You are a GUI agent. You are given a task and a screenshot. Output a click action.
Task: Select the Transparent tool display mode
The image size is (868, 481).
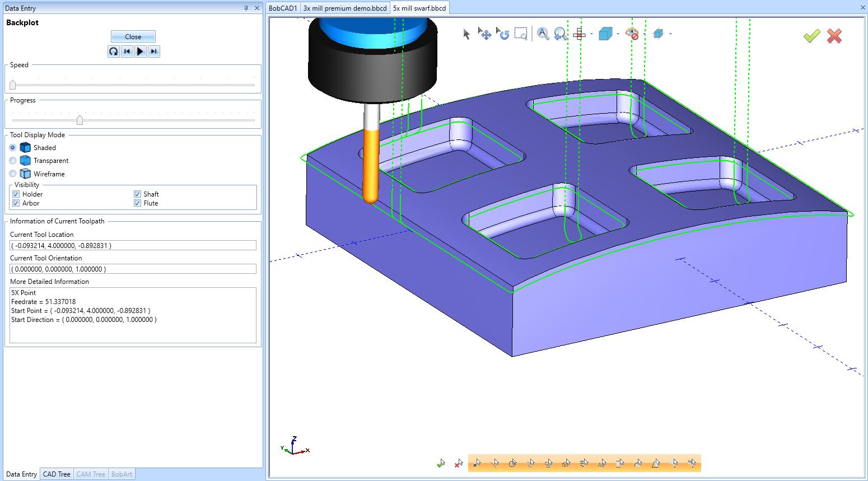tap(12, 160)
